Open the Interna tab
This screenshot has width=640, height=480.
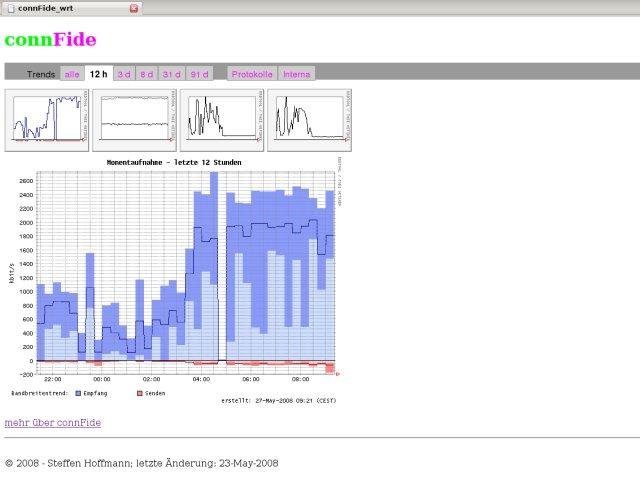coord(297,74)
